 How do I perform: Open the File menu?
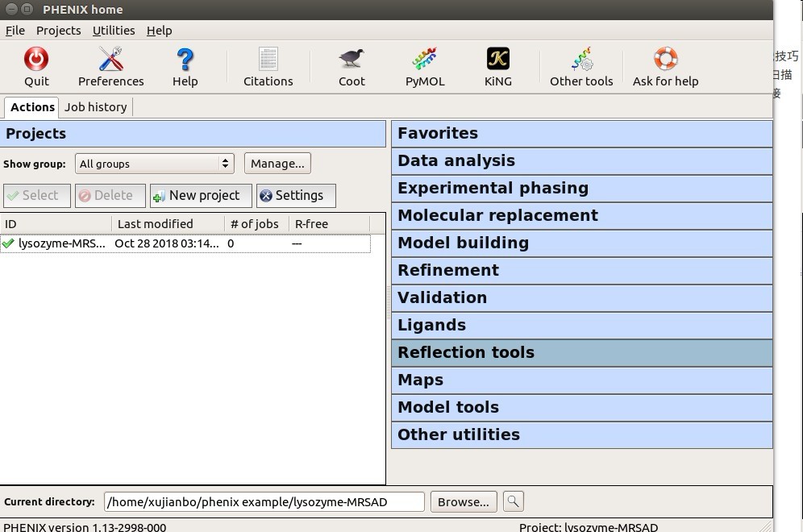coord(15,31)
